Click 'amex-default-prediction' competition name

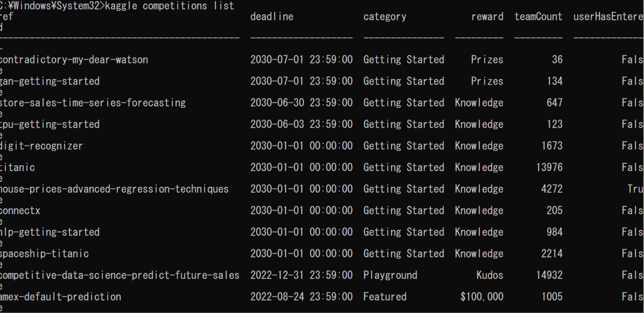pos(61,296)
